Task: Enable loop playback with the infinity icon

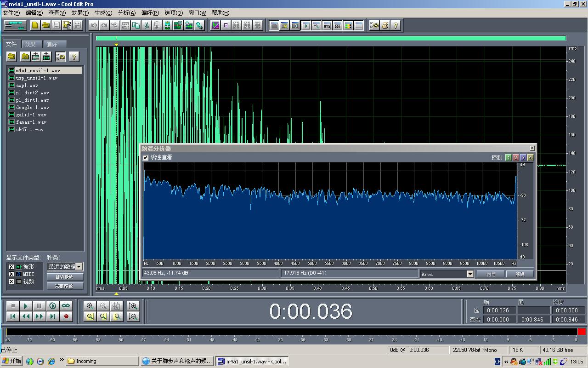Action: [66, 306]
